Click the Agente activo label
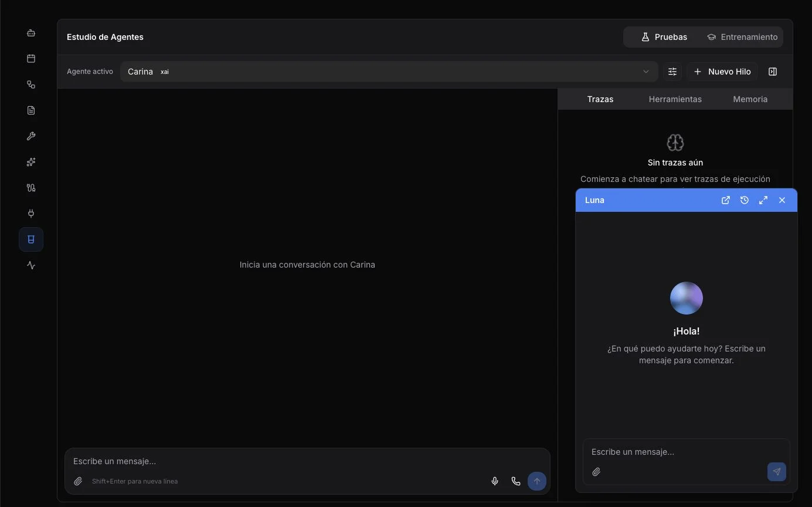This screenshot has height=507, width=812. [90, 72]
